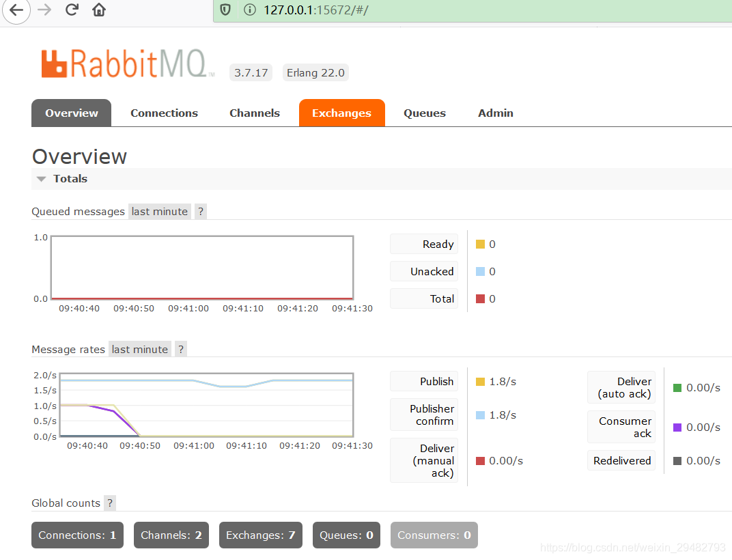Click the light blue Unacked color swatch
732x560 pixels.
(x=480, y=271)
